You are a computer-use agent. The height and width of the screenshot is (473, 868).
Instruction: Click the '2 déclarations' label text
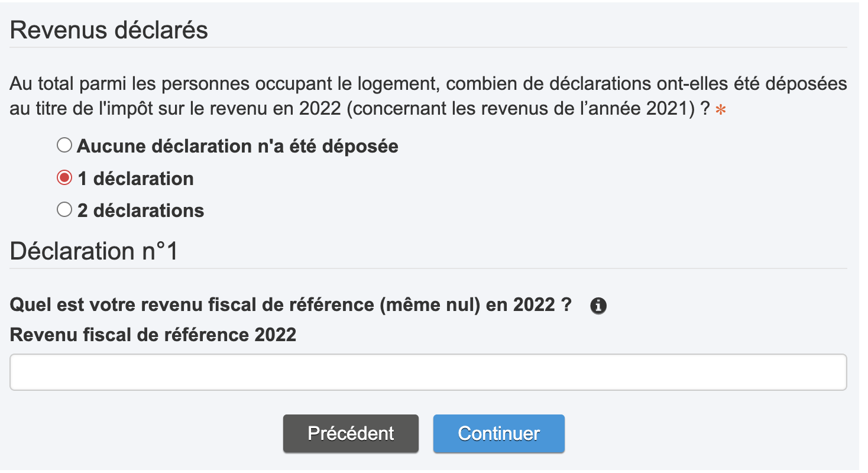[141, 210]
